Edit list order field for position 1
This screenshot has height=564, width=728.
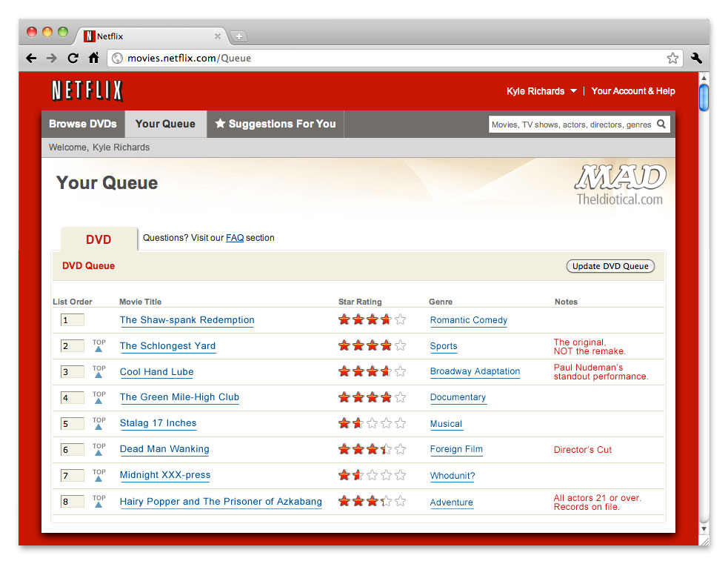coord(72,320)
